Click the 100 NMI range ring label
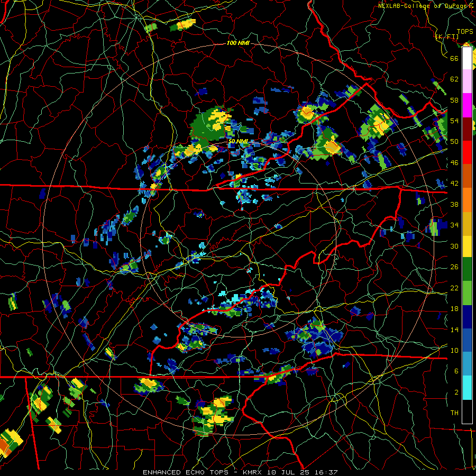 point(238,43)
